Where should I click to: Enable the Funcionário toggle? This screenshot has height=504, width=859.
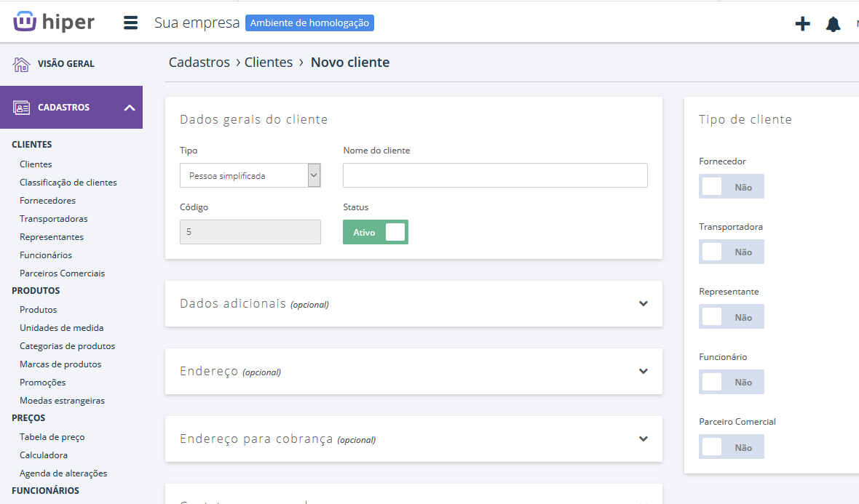(731, 382)
